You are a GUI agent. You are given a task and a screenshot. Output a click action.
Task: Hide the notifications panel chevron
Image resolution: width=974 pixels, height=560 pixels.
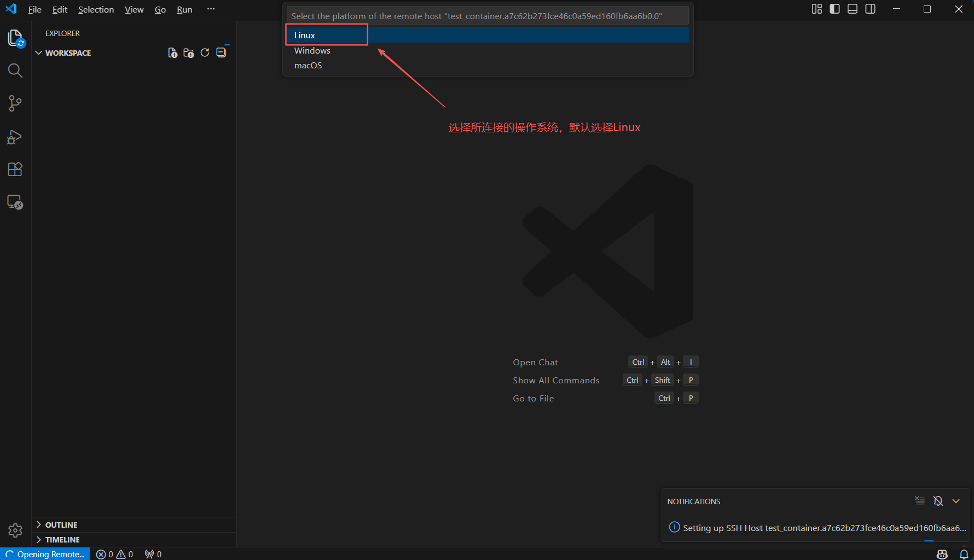(956, 500)
